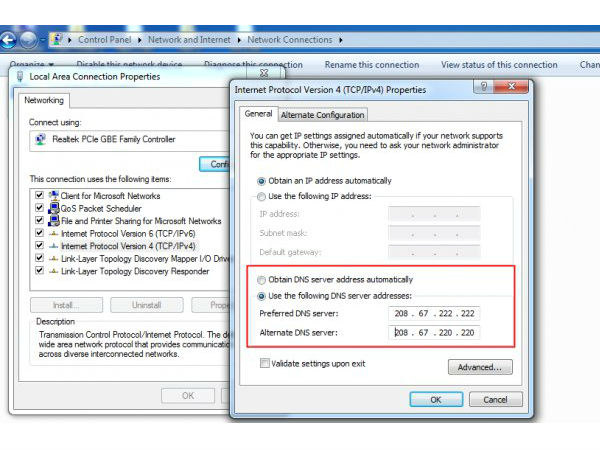The image size is (600, 450).
Task: Click the Preferred DNS server field
Action: click(433, 313)
